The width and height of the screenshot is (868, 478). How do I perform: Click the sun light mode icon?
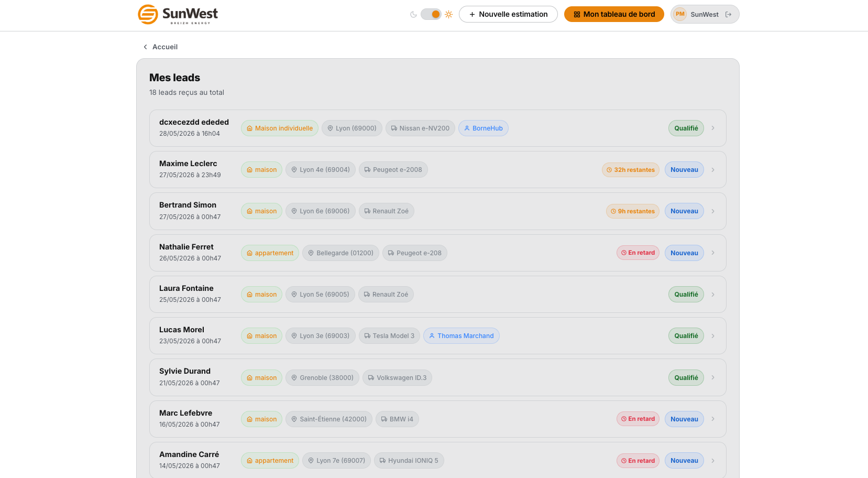point(449,15)
